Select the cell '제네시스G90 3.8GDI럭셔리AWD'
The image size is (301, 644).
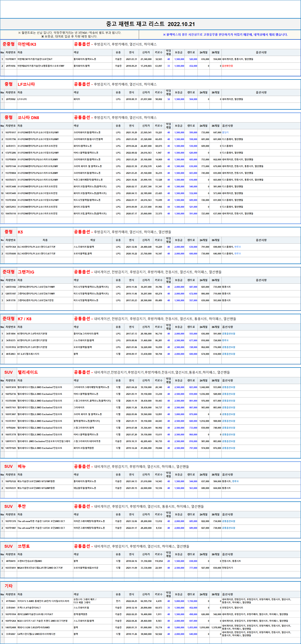tap(33, 627)
